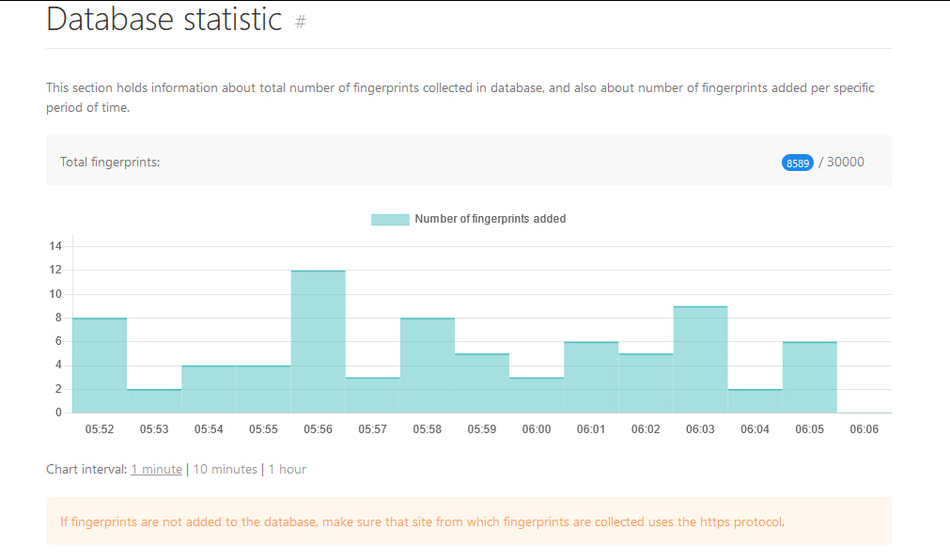The height and width of the screenshot is (560, 950).
Task: Select the 1 minute chart interval
Action: pos(156,469)
